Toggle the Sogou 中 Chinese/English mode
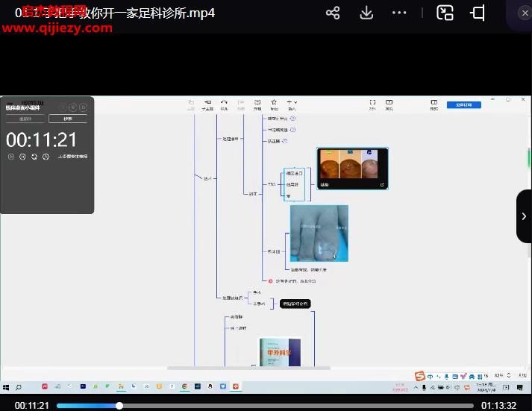The width and height of the screenshot is (532, 411). click(431, 377)
